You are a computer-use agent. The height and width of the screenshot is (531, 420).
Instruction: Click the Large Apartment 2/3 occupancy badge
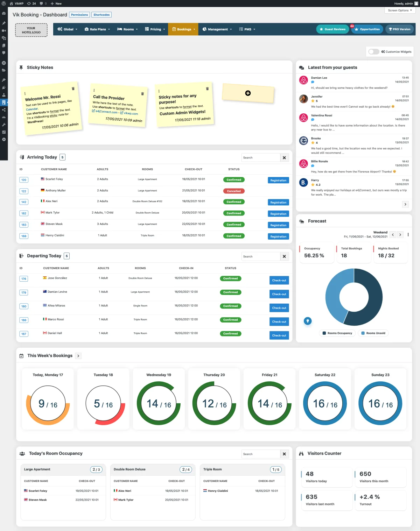[96, 469]
